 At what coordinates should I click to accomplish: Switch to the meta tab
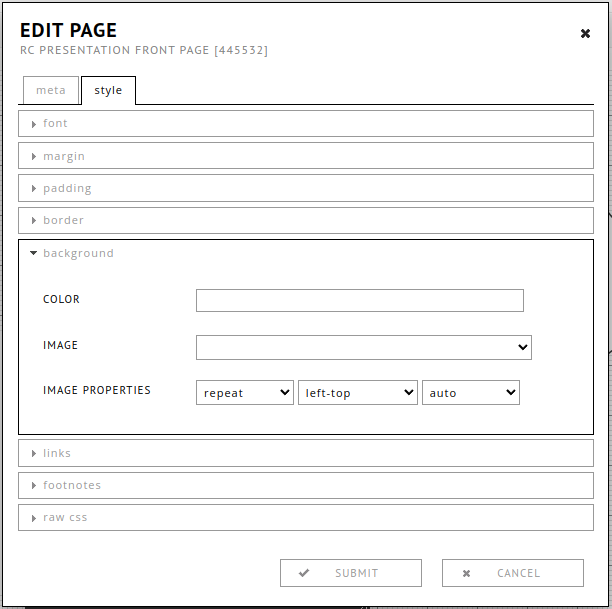tap(51, 90)
